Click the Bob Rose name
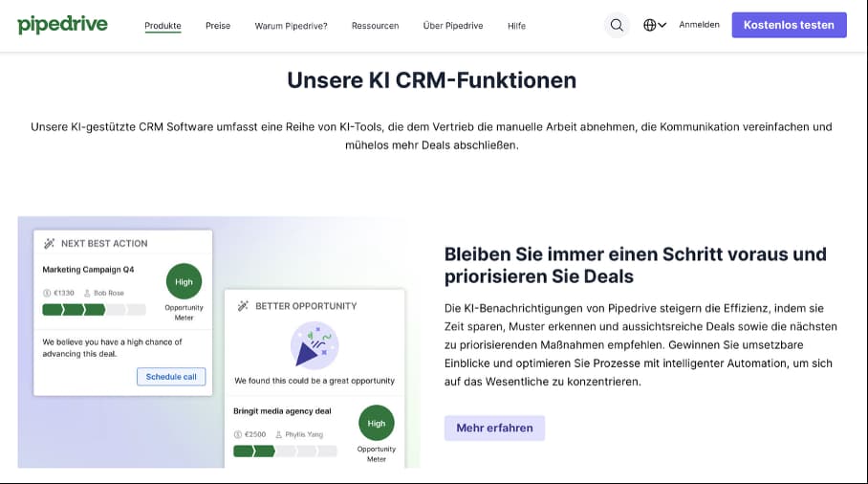 pos(109,293)
